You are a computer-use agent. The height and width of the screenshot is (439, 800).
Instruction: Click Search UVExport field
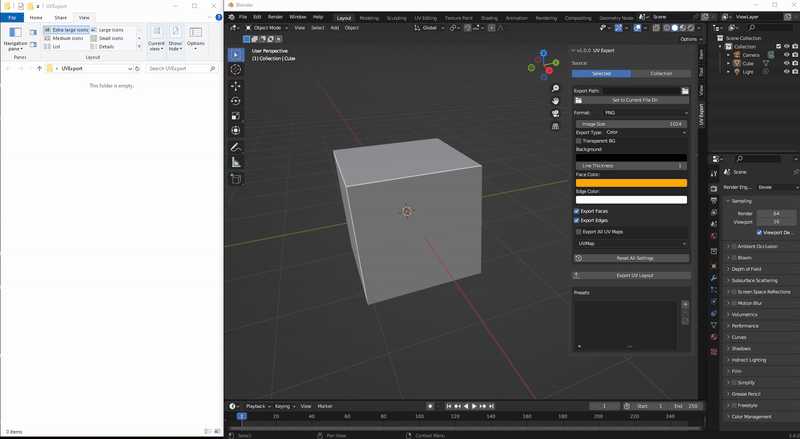(182, 68)
